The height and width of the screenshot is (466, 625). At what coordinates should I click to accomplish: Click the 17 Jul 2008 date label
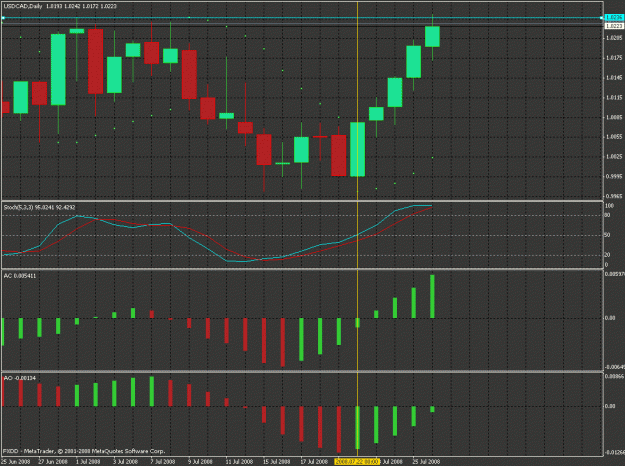(314, 462)
